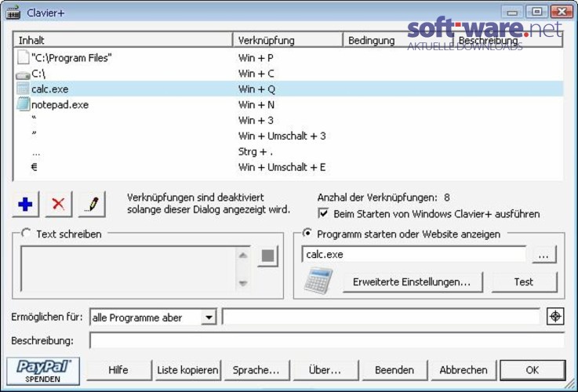Viewport: 578px width, 392px height.
Task: Click the Win + Q shortcut cell
Action: click(x=256, y=89)
